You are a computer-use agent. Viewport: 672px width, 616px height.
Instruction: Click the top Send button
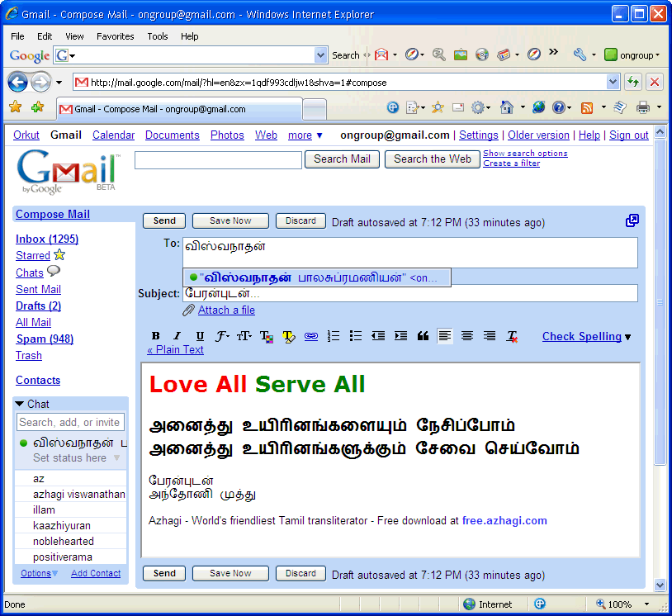point(164,220)
